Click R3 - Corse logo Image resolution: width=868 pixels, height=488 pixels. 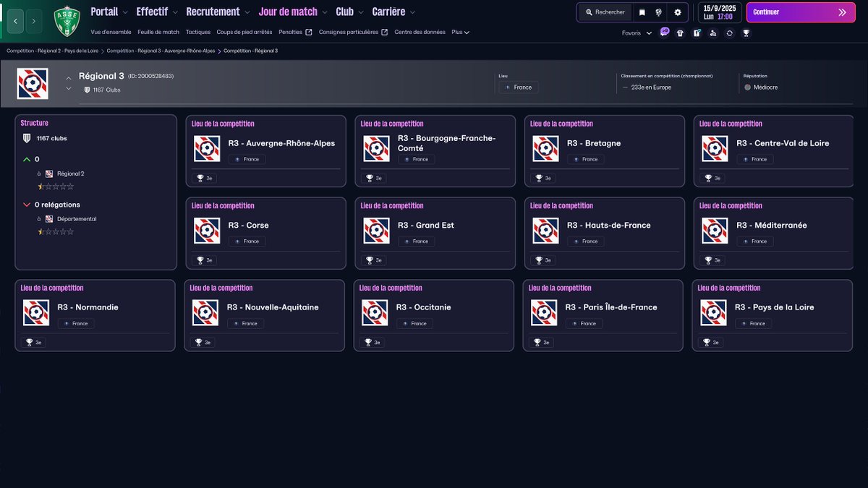[x=207, y=231]
